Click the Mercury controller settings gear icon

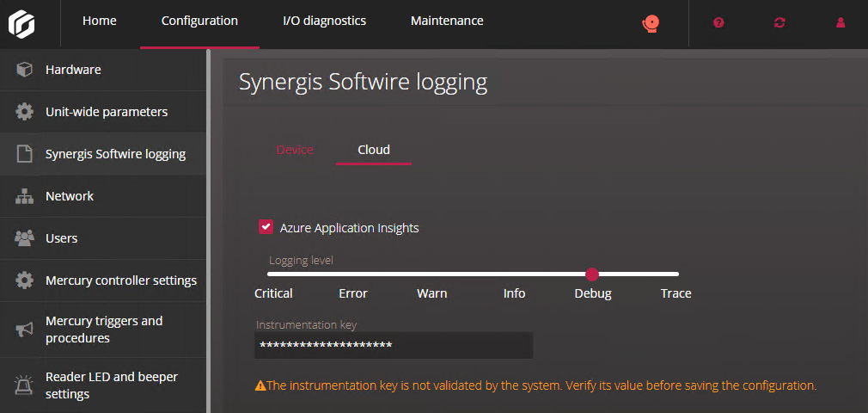click(x=24, y=280)
